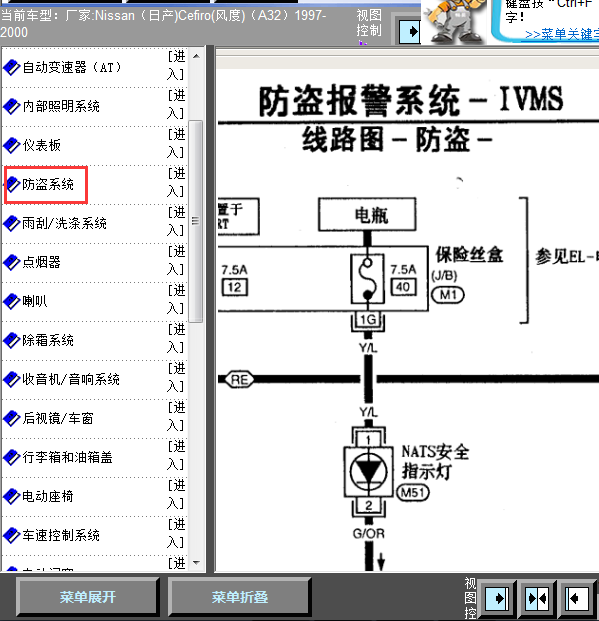599x621 pixels.
Task: Click the book icon beside 车速控制系统
Action: coord(11,535)
